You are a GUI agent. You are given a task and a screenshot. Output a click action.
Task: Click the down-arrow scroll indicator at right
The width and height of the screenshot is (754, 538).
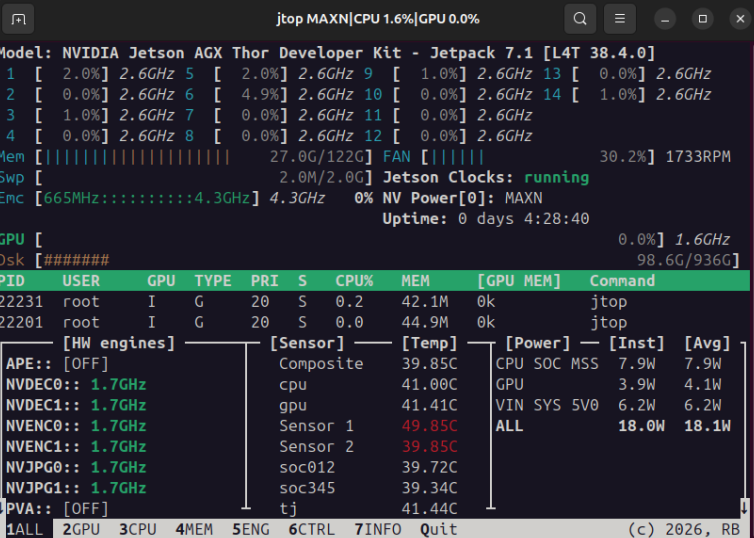744,507
